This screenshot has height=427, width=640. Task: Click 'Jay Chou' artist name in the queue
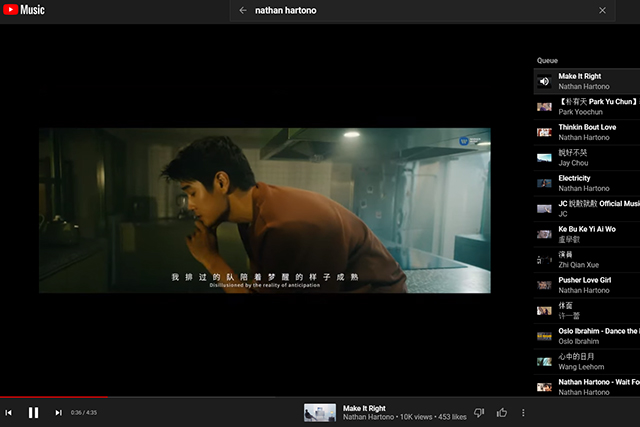tap(573, 163)
